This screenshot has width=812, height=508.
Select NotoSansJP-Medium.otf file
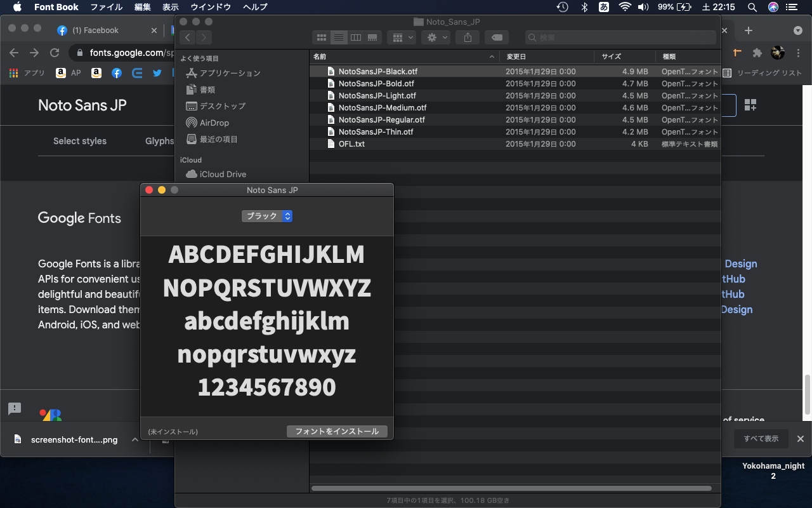click(515, 108)
